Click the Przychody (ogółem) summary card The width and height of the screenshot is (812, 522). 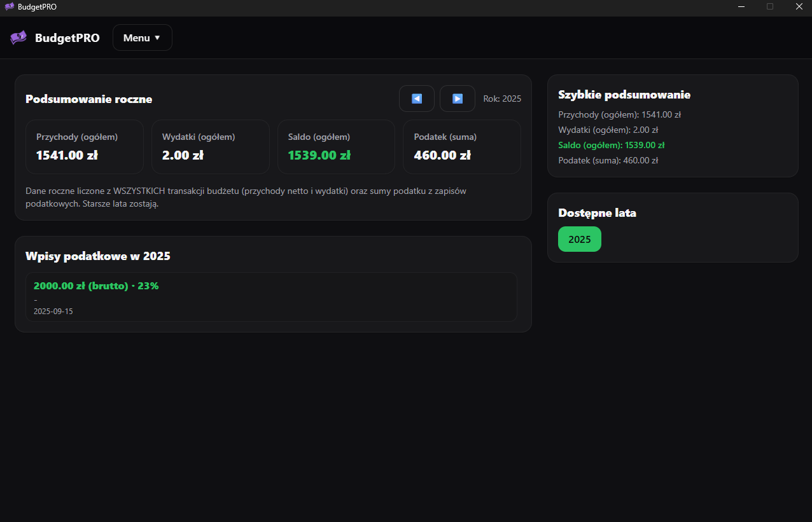point(84,146)
